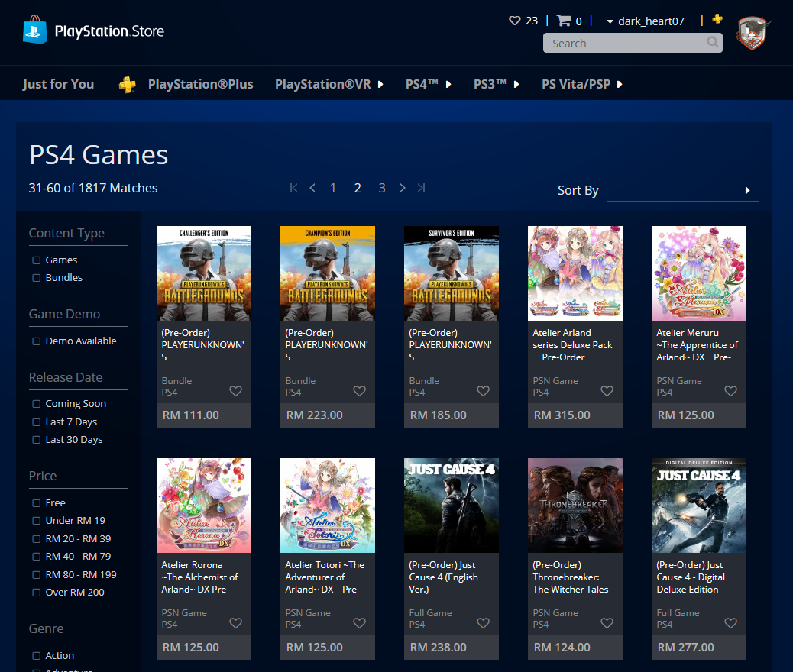Open Just for You section

point(58,84)
